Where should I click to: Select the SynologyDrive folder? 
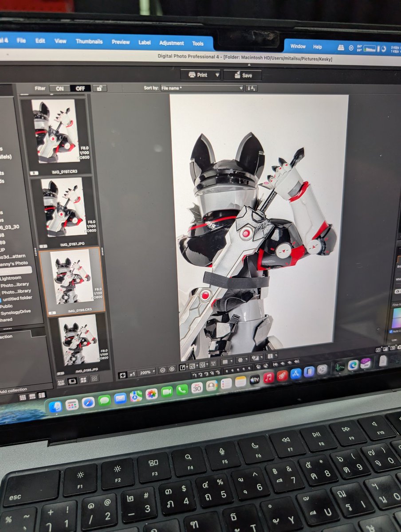click(16, 312)
